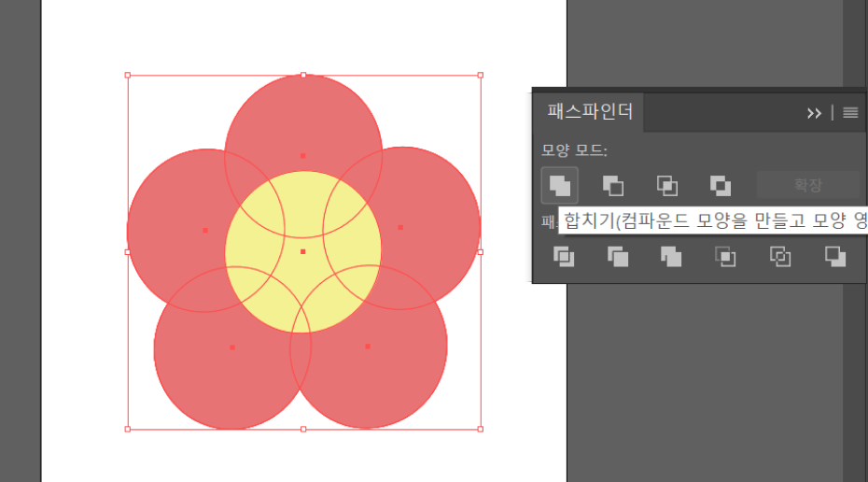This screenshot has height=482, width=868.
Task: Open the Pathfinder panel options menu
Action: click(850, 113)
